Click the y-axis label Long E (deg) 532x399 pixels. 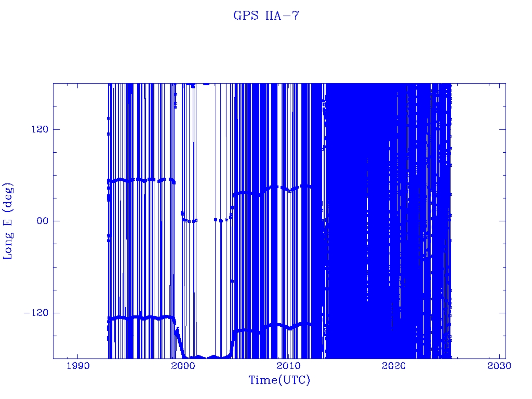[x=8, y=221]
